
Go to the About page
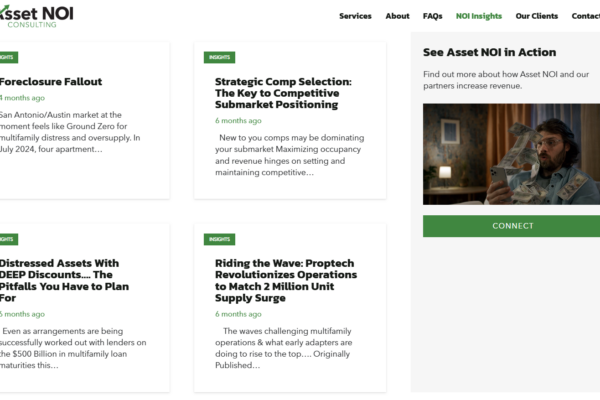coord(397,16)
